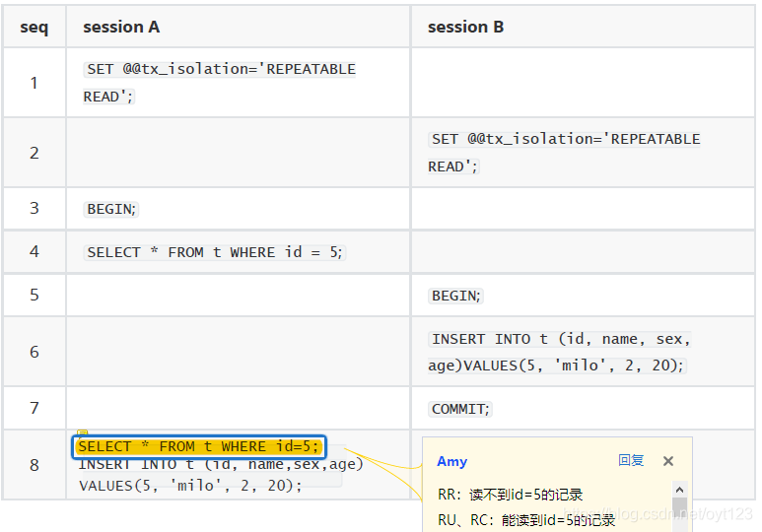762x532 pixels.
Task: Select highlighted text SELECT * FROM t WHERE id=5;
Action: tap(198, 446)
